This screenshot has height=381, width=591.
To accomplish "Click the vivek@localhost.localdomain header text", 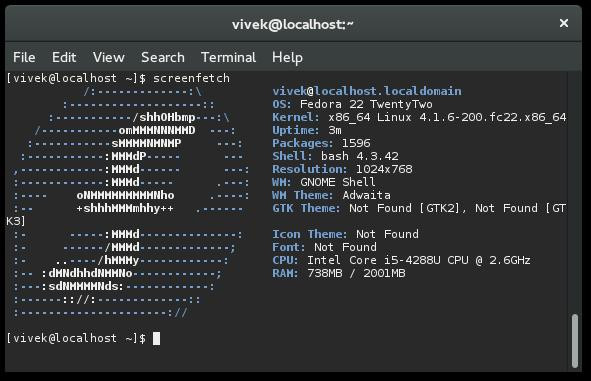I will coord(367,91).
